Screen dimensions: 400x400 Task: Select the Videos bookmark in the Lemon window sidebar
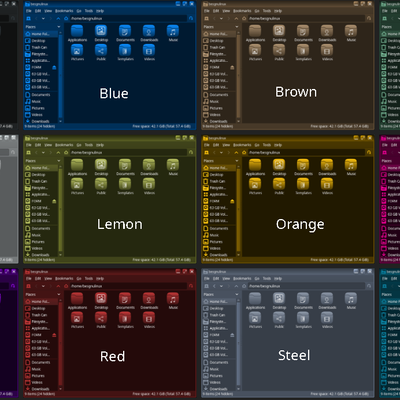point(41,248)
